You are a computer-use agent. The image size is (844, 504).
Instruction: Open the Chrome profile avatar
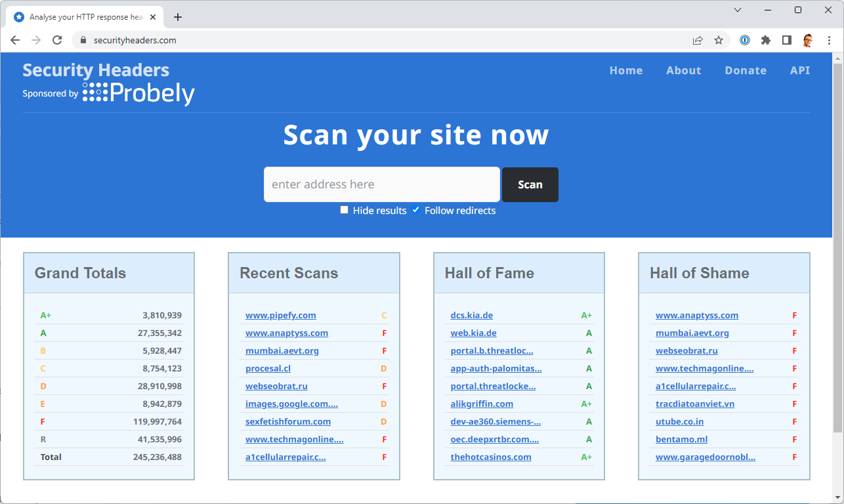[808, 40]
